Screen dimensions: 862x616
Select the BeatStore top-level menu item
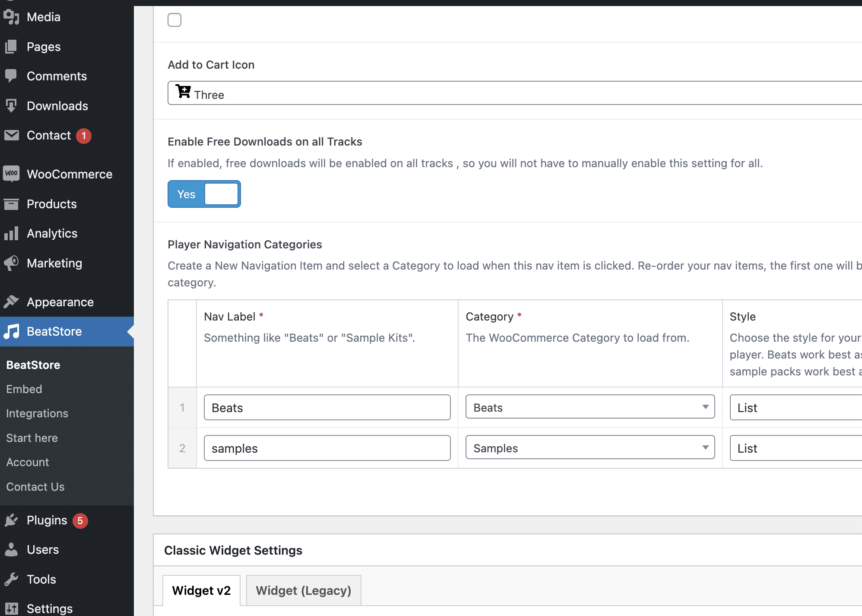point(67,331)
